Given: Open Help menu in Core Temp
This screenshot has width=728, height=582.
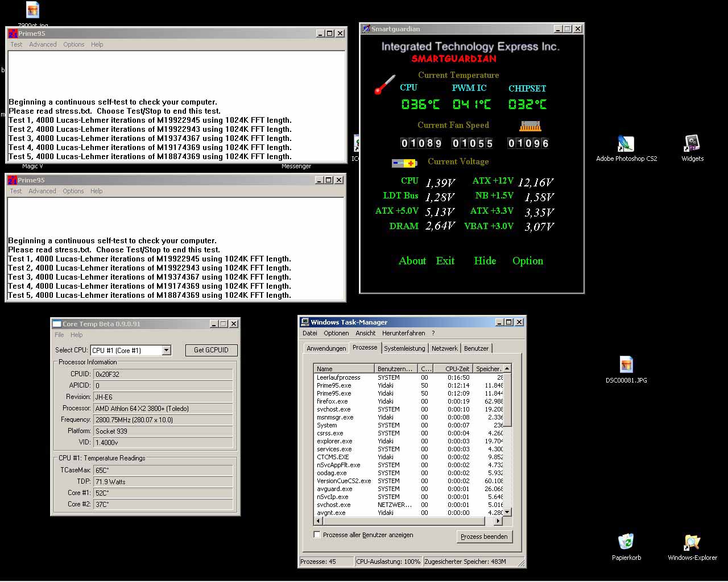Looking at the screenshot, I should (77, 335).
